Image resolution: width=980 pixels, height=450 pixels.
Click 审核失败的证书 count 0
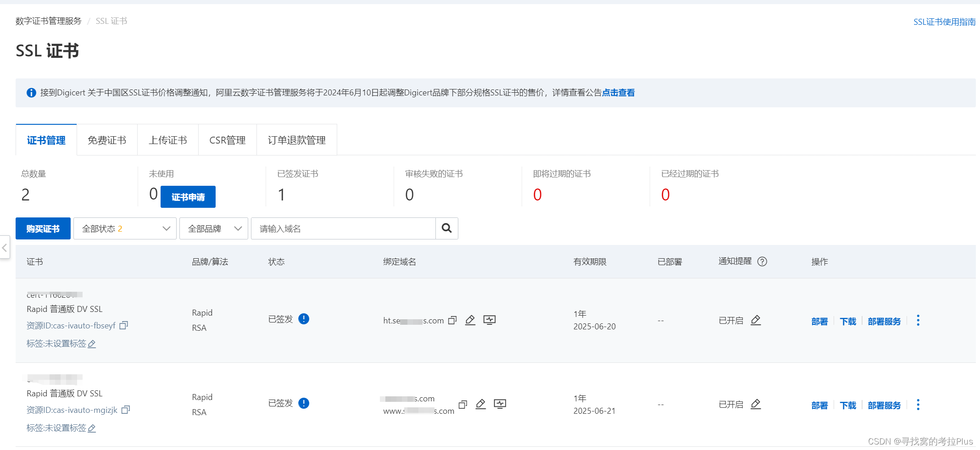(x=410, y=195)
